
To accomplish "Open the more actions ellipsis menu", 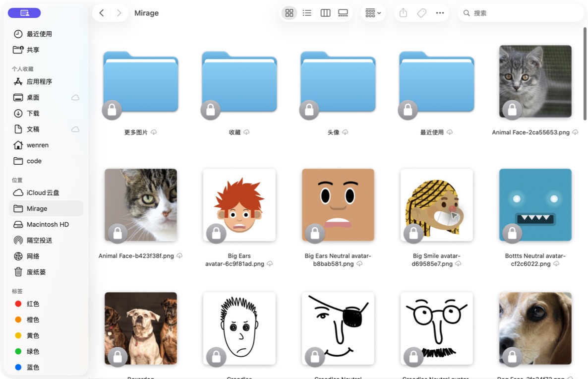I will tap(440, 13).
